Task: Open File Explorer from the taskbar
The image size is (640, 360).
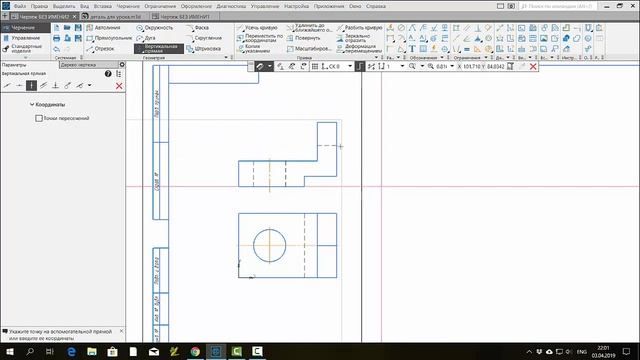Action: pyautogui.click(x=92, y=351)
